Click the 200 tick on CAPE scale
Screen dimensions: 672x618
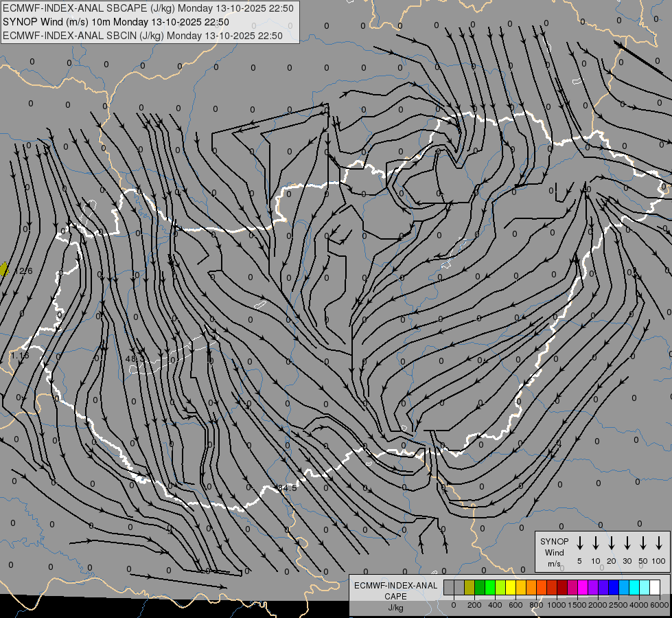pos(474,605)
